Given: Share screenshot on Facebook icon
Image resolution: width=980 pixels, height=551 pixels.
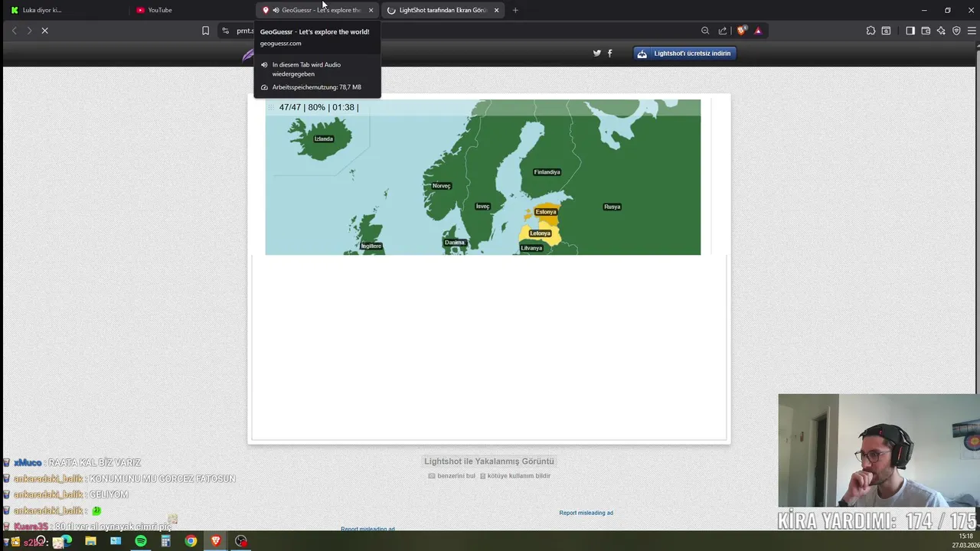Looking at the screenshot, I should point(609,53).
